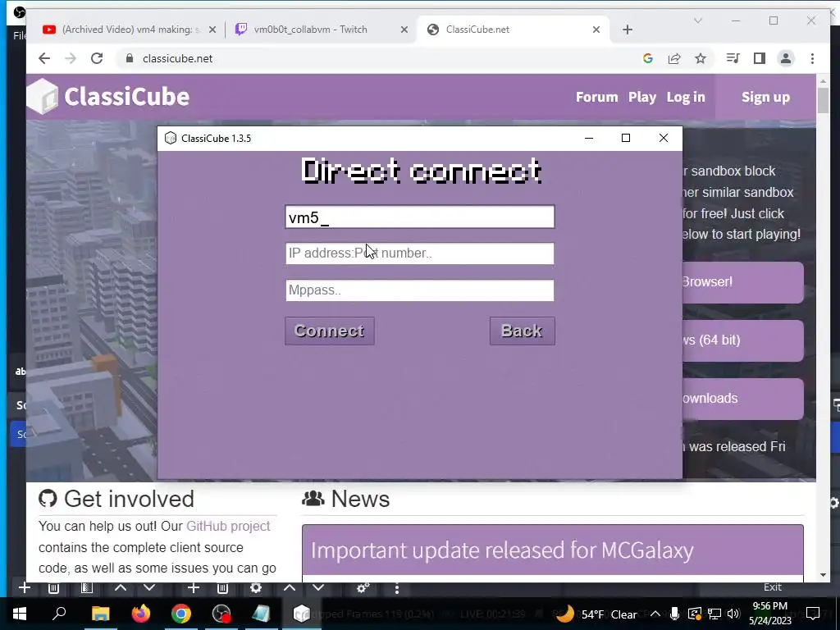Open the Forum link on ClassiCube site

point(597,97)
